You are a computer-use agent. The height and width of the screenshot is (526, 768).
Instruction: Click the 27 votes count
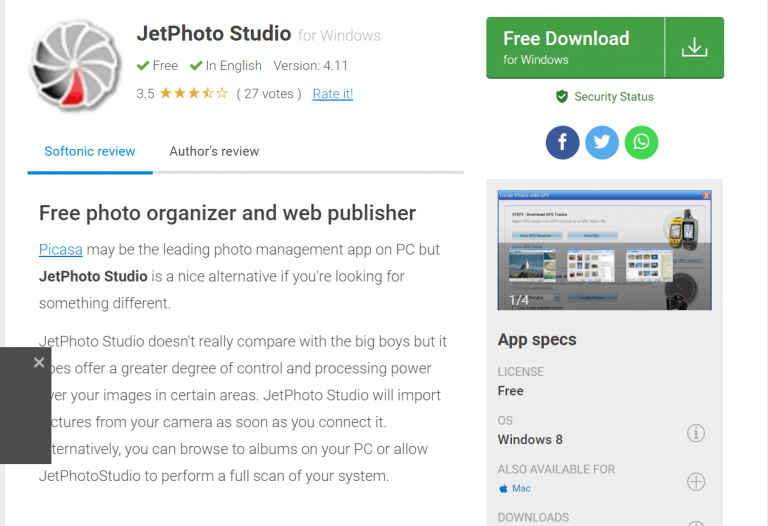pyautogui.click(x=269, y=94)
